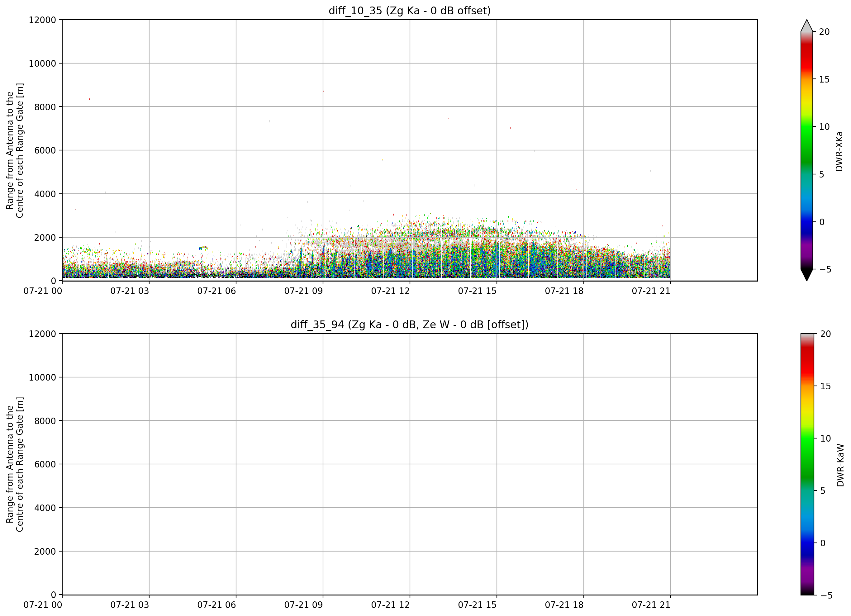The image size is (851, 616).
Task: Click the '5' tick on DWR-KaW colorbar
Action: pos(823,491)
